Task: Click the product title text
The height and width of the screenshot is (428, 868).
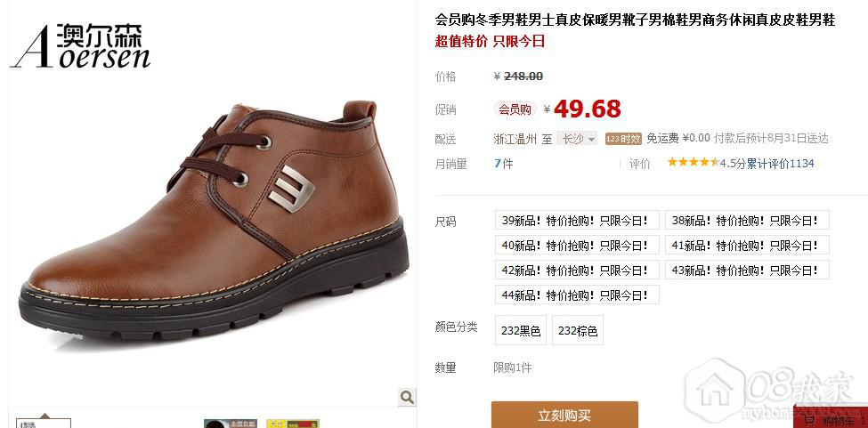Action: point(635,20)
